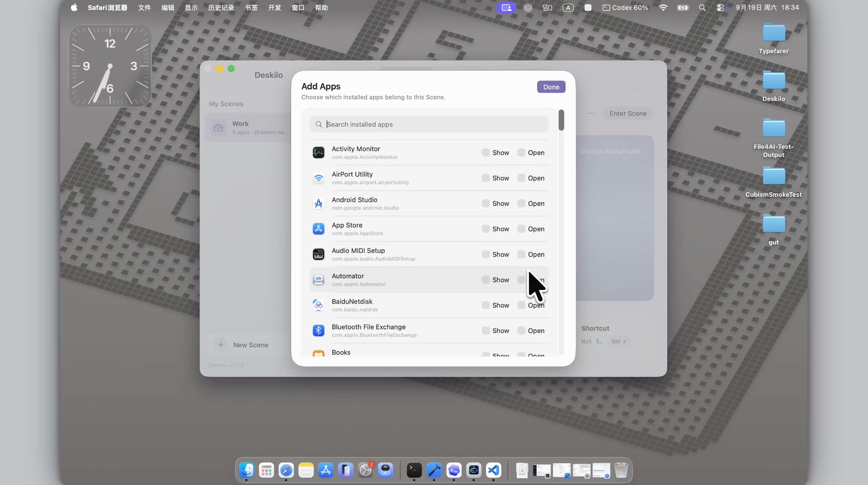Click the apps list scrollbar thumb
Screen dimensions: 868x485
point(561,120)
